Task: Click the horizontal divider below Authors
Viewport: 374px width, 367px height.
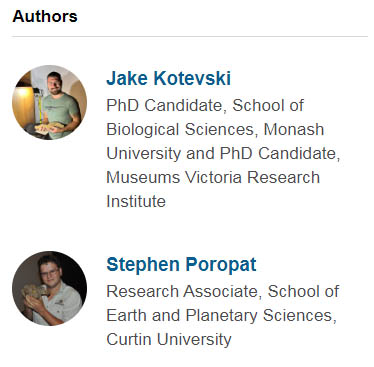Action: click(190, 36)
